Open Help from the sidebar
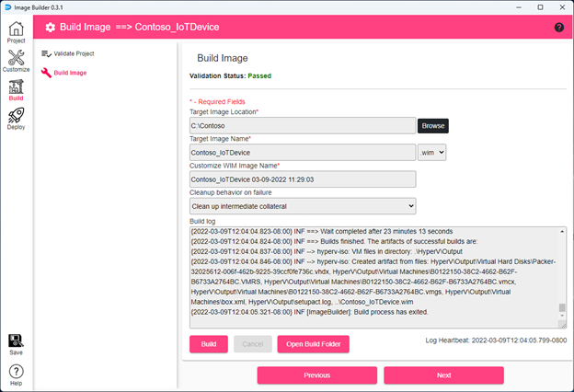This screenshot has width=574, height=392. [17, 375]
